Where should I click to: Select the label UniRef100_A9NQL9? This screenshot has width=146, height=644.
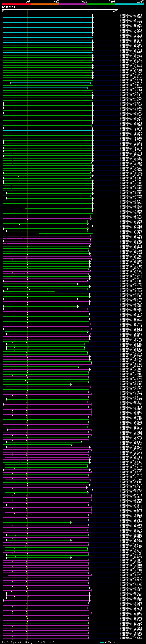(131, 120)
